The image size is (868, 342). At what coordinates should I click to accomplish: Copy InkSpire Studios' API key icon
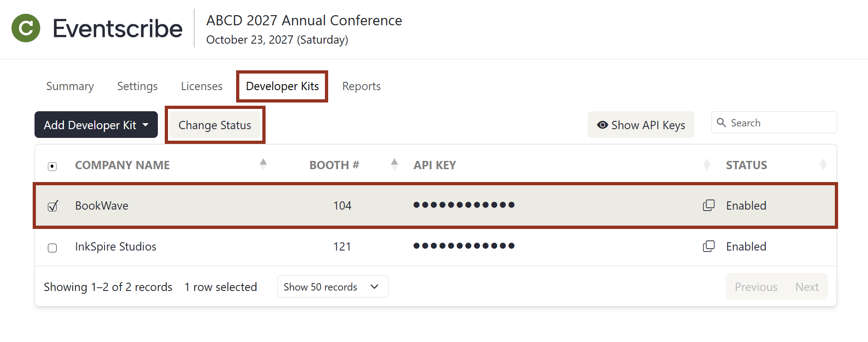tap(709, 246)
